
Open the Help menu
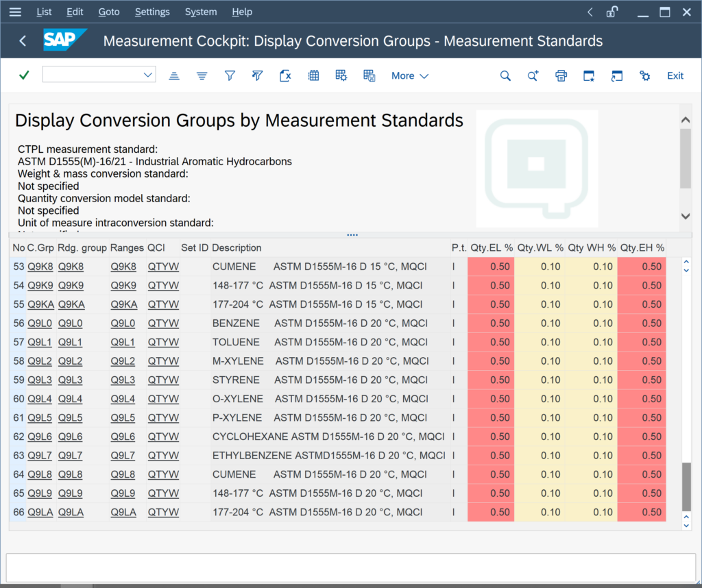click(x=242, y=12)
